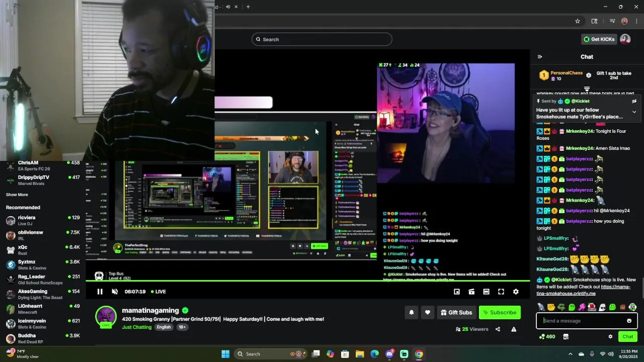Open Google Chrome on taskbar
Image resolution: width=644 pixels, height=362 pixels.
point(419,354)
